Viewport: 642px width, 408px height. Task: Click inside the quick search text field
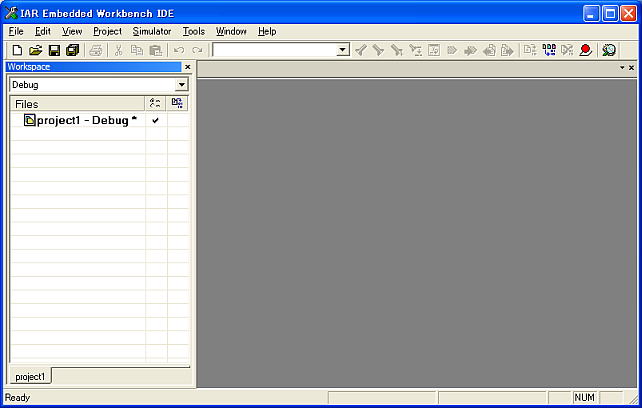click(275, 50)
